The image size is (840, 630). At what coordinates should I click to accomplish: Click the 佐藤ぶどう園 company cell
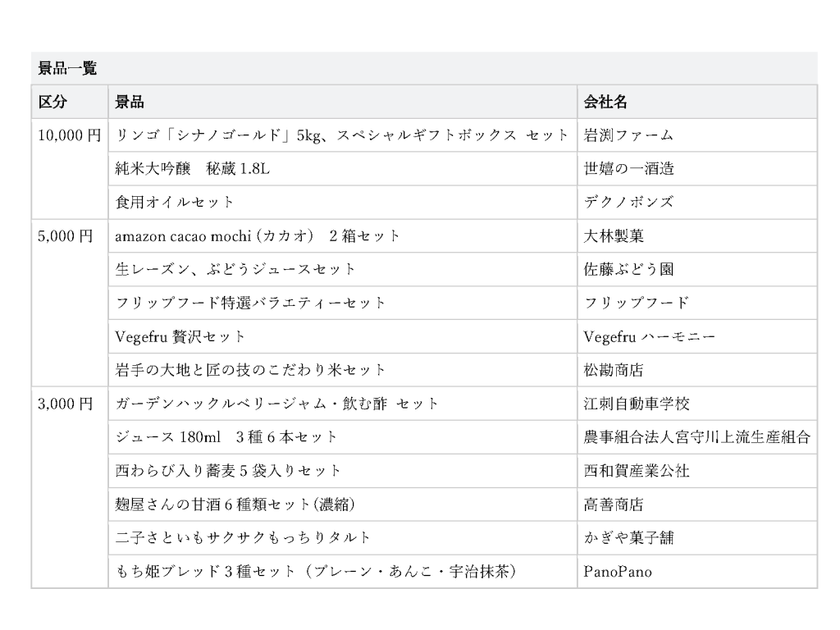coord(697,269)
